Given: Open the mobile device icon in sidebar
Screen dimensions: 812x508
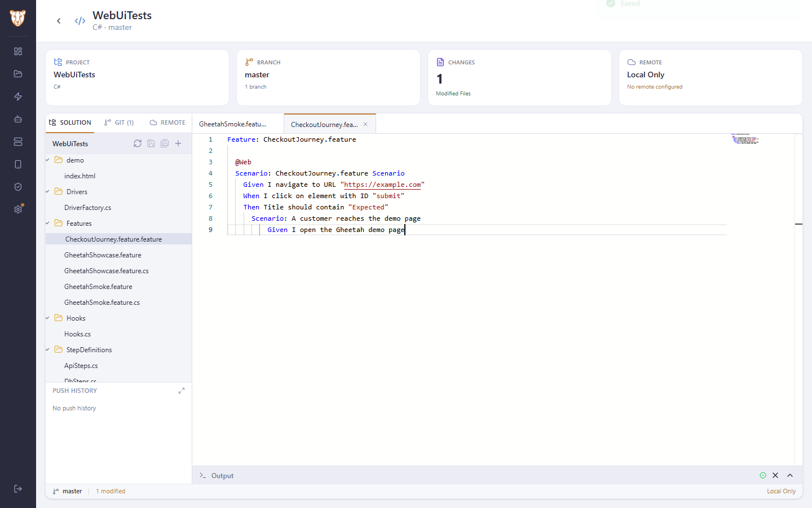Looking at the screenshot, I should (18, 164).
